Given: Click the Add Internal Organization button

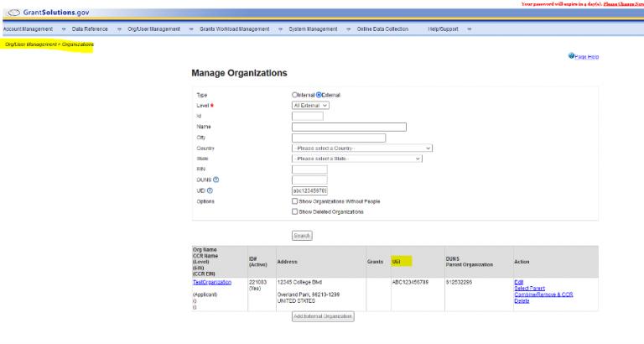Looking at the screenshot, I should click(323, 316).
